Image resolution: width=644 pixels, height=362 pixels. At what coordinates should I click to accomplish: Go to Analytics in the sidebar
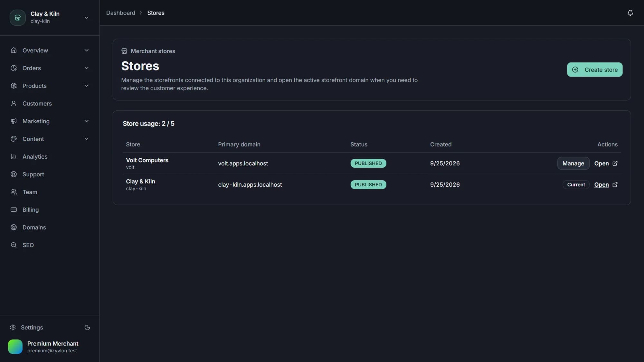pos(50,156)
